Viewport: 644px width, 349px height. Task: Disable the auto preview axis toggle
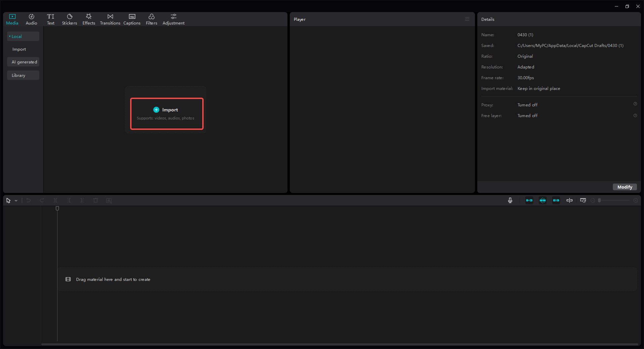[570, 200]
